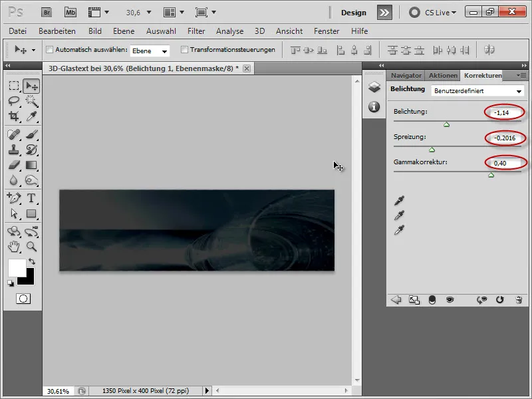Select the Crop tool
532x399 pixels.
point(14,116)
